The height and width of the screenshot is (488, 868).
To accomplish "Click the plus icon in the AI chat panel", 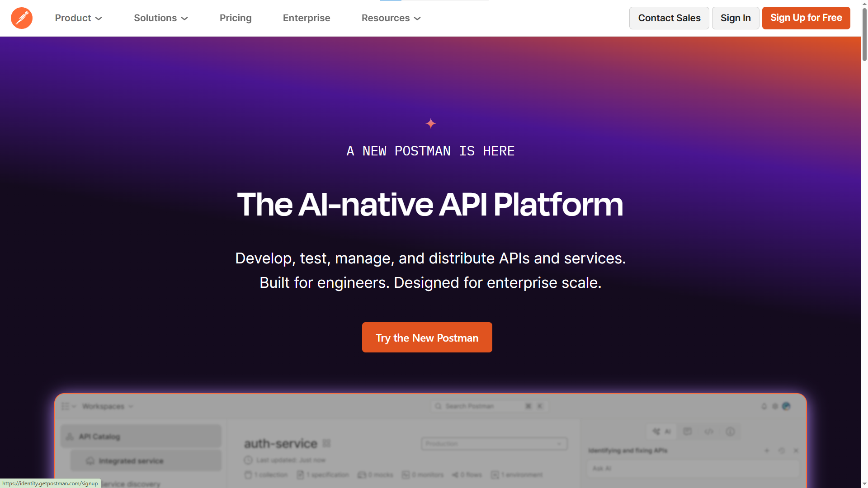I will (x=767, y=450).
